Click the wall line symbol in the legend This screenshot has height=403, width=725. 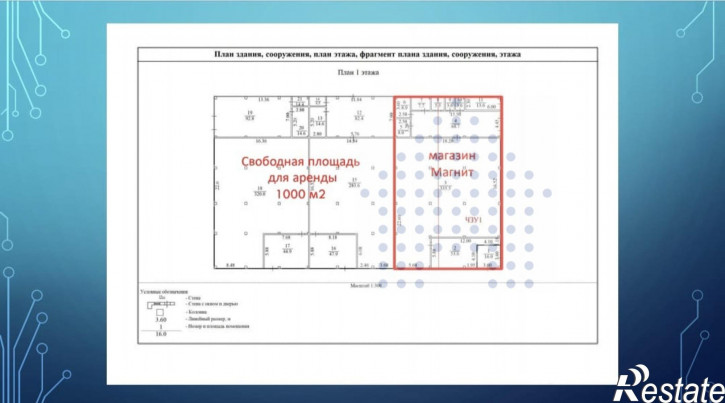(x=162, y=297)
